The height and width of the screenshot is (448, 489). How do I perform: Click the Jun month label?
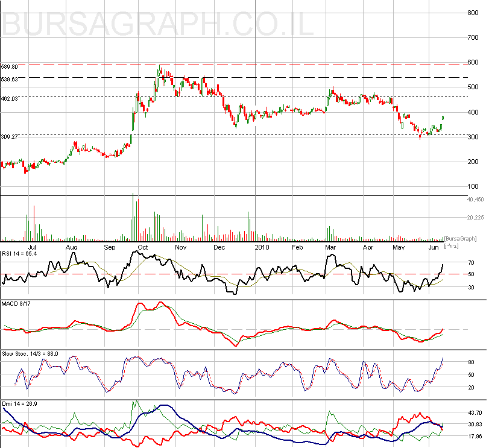click(434, 248)
